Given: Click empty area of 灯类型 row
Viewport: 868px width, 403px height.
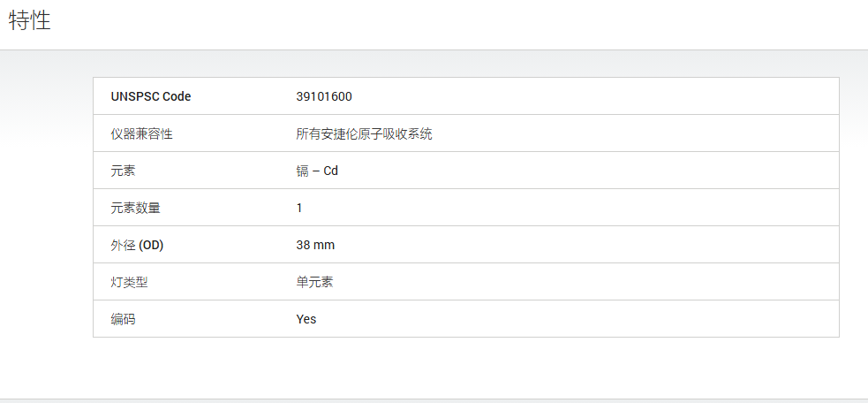Looking at the screenshot, I should 581,282.
